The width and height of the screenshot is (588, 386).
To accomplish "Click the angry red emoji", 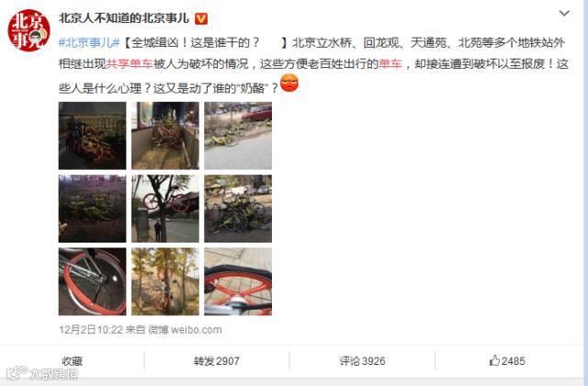I will tap(289, 83).
